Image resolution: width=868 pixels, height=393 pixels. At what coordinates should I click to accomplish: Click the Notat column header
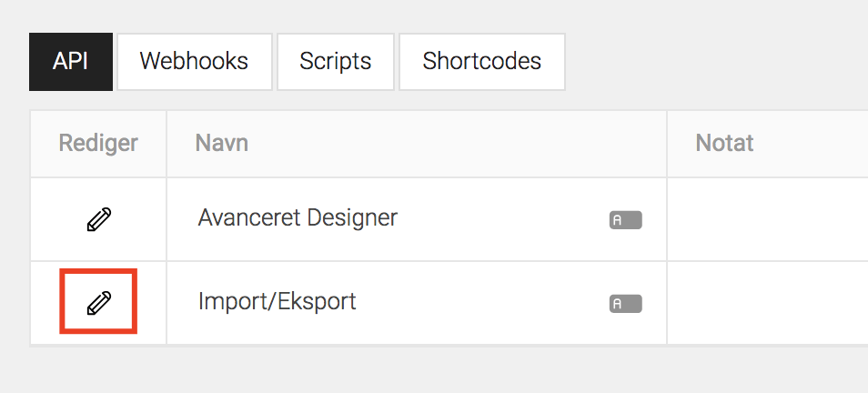click(x=724, y=144)
